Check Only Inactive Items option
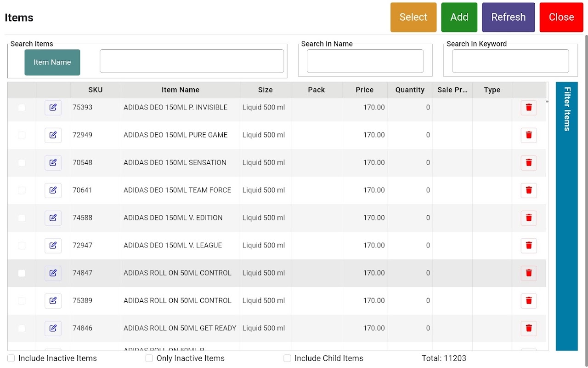 tap(149, 358)
